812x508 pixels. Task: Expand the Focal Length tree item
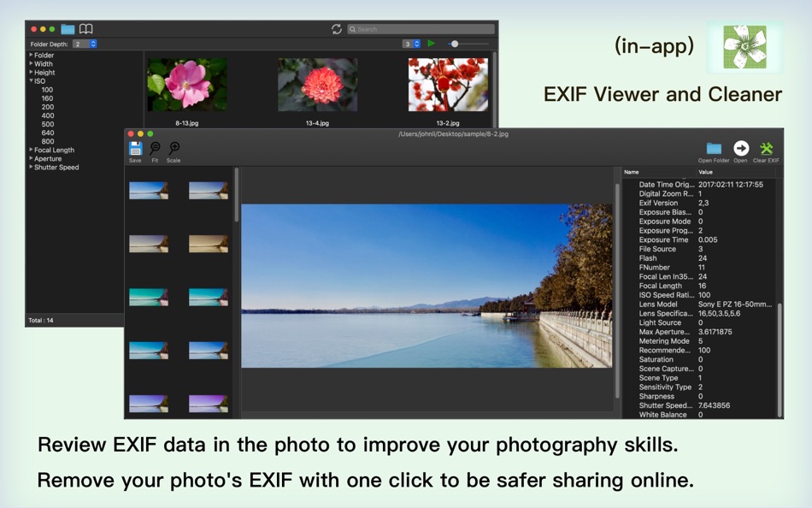[x=31, y=150]
